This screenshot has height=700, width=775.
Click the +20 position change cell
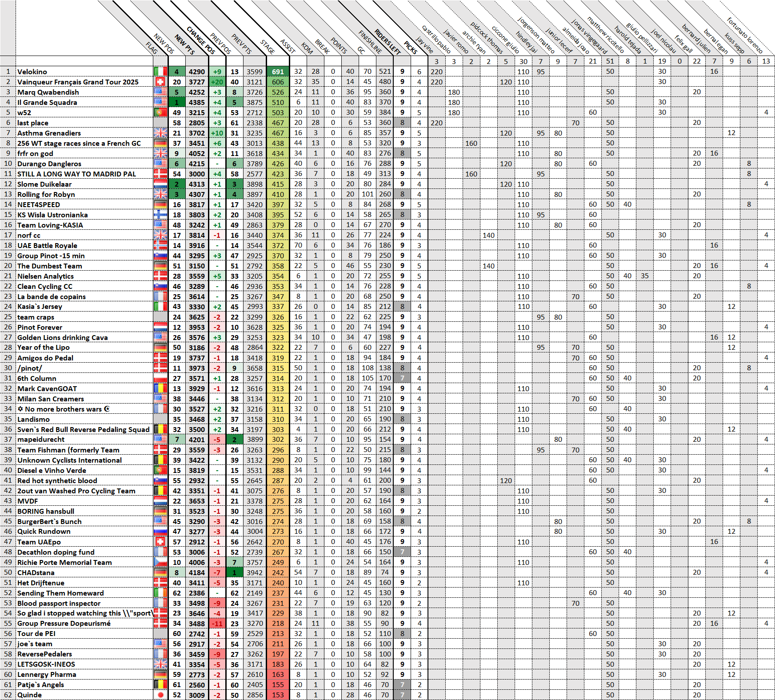pyautogui.click(x=217, y=82)
